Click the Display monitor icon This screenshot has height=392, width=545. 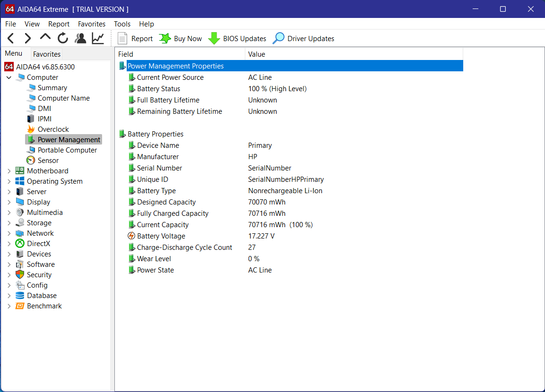click(x=20, y=202)
